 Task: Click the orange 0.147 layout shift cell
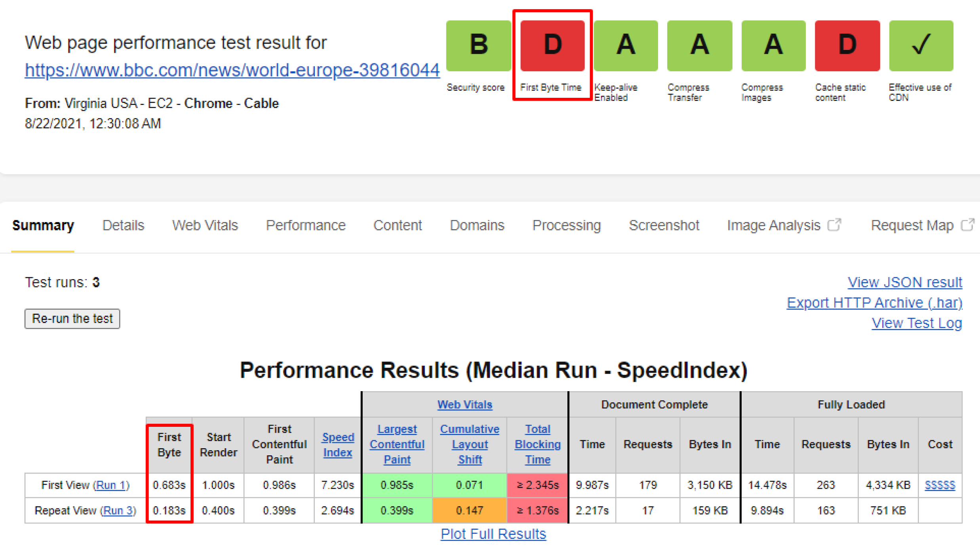470,510
